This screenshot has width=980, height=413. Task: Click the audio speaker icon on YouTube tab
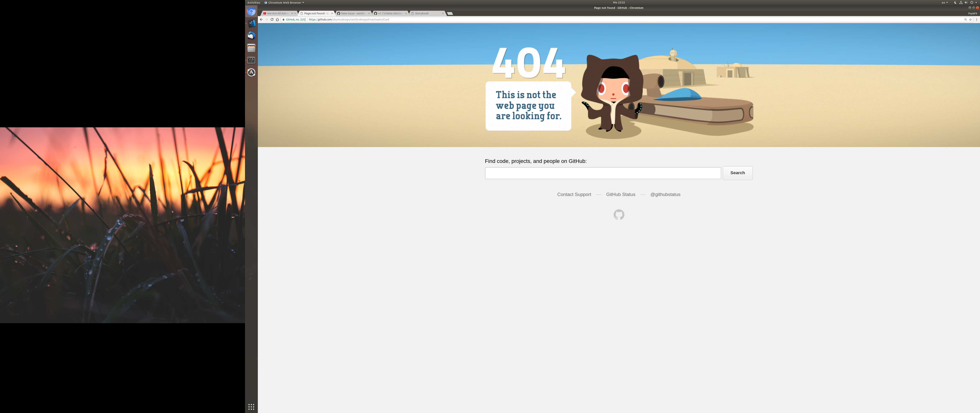292,13
